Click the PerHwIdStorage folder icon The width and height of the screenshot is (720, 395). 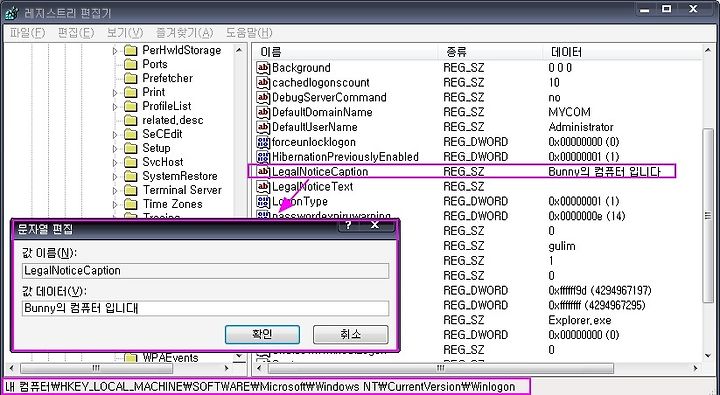pyautogui.click(x=131, y=50)
